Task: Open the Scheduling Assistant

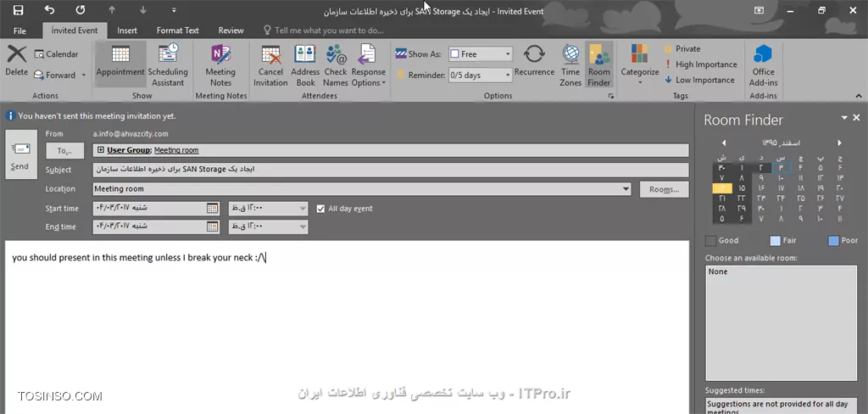Action: tap(168, 64)
